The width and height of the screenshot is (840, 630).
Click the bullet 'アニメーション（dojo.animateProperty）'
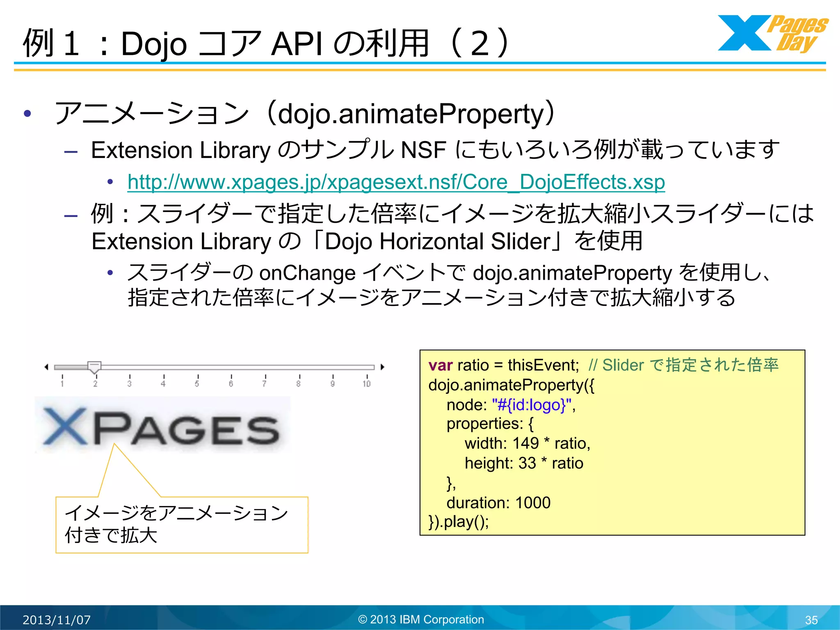pyautogui.click(x=306, y=113)
